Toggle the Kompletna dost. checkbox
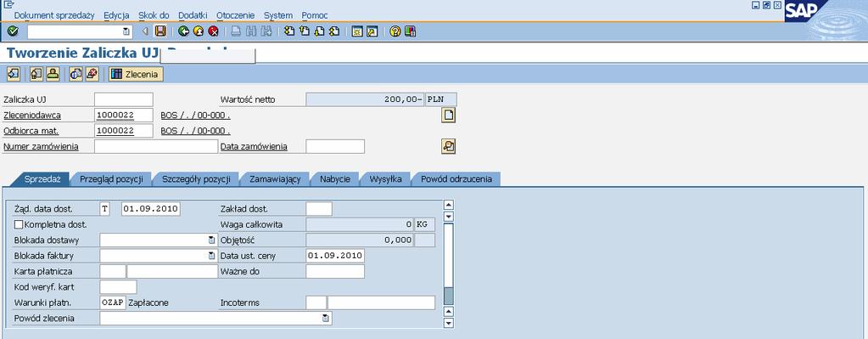Image resolution: width=868 pixels, height=339 pixels. [x=19, y=225]
